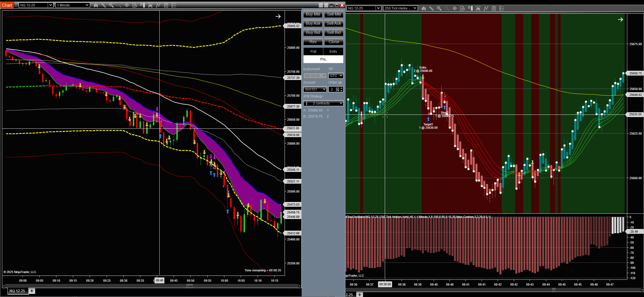Toggle Chart Trader panel on 1 Minute chart toolbar
Screen dimensions: 644x297
click(x=143, y=5)
